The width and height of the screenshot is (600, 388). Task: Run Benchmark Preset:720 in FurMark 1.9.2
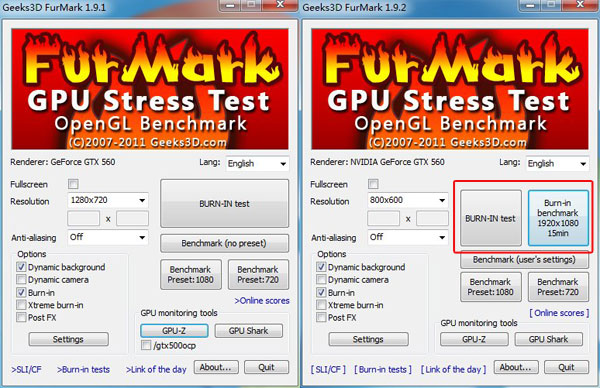pos(558,287)
